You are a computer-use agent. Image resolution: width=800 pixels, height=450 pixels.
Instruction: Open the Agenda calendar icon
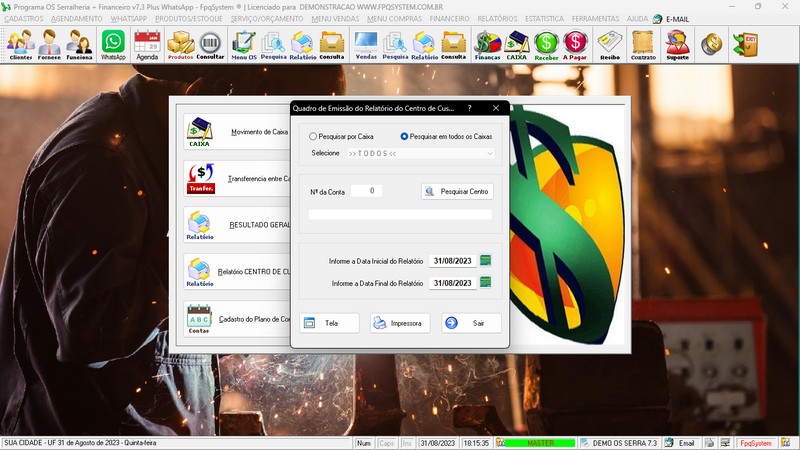[x=147, y=44]
